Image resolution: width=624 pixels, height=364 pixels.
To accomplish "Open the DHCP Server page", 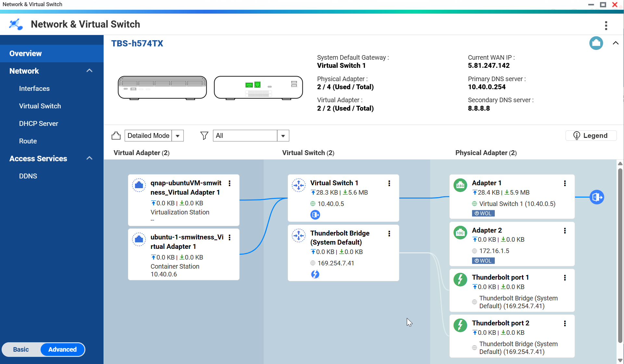I will [39, 124].
